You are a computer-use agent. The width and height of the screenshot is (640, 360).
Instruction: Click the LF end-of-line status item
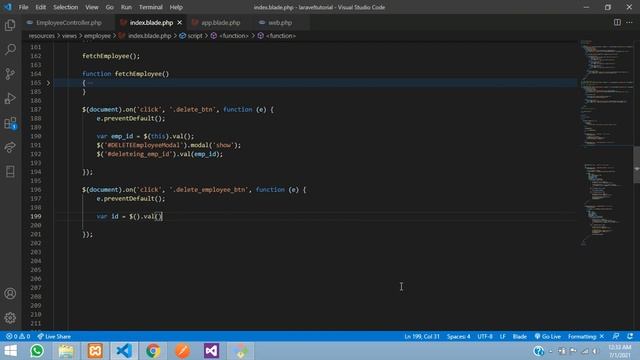coord(502,336)
